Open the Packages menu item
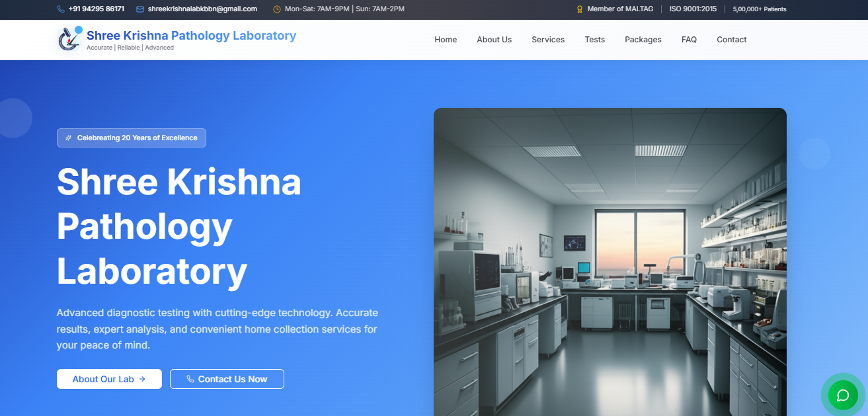868x416 pixels. (x=643, y=40)
